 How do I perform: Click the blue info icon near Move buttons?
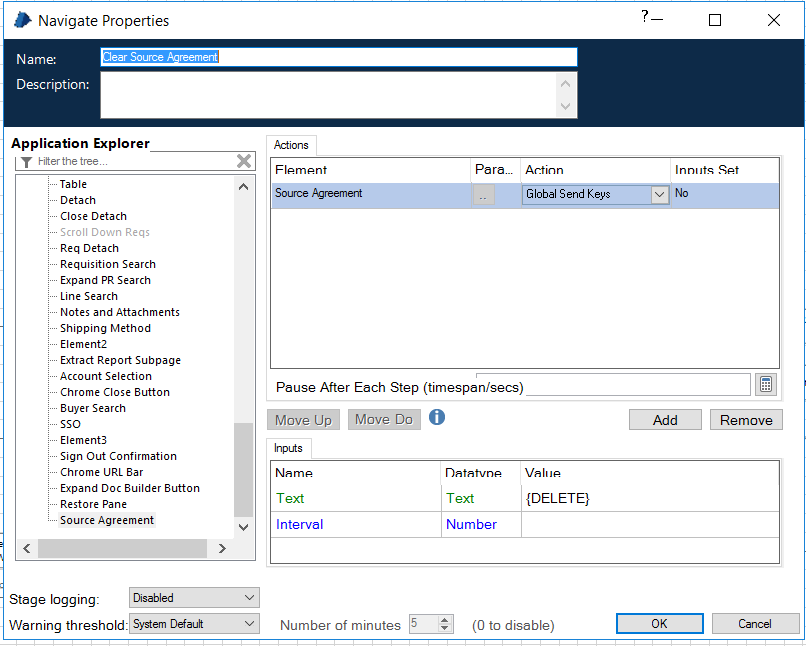[x=436, y=418]
